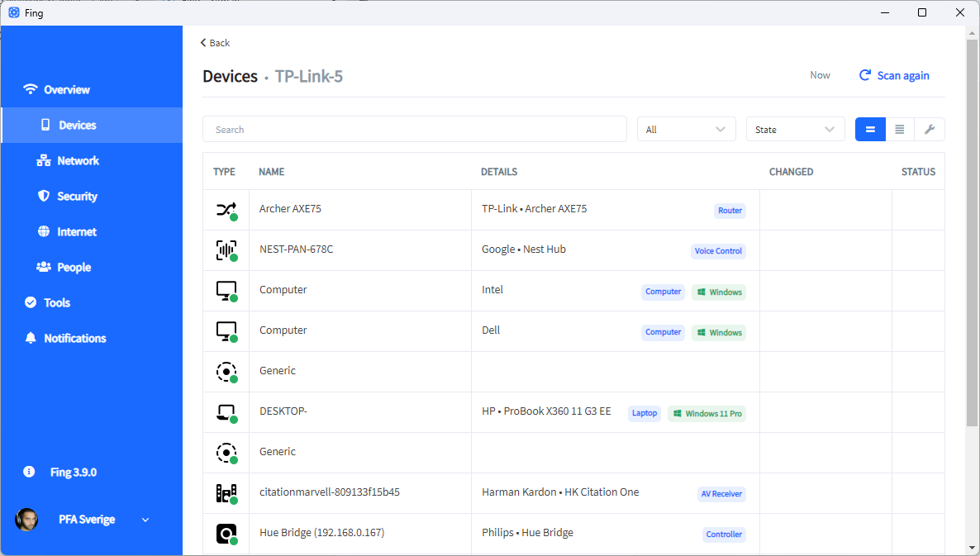980x556 pixels.
Task: Go Back using the back link
Action: [x=215, y=42]
